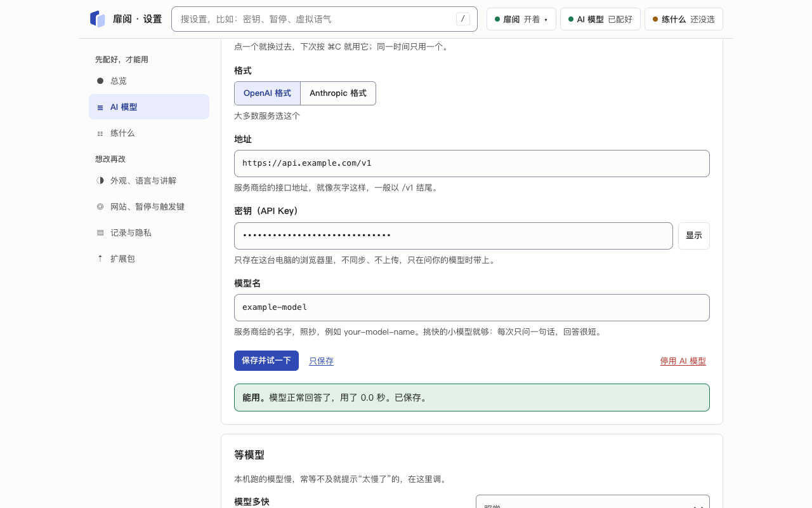Expand the 模型多快 combo box

pyautogui.click(x=593, y=502)
